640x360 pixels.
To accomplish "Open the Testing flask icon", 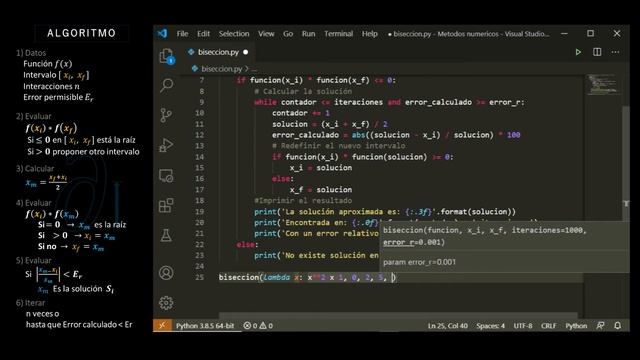I will (166, 235).
